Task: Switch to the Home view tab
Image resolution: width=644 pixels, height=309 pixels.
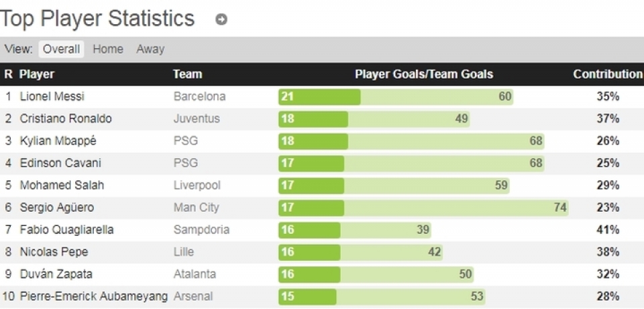Action: click(x=108, y=49)
